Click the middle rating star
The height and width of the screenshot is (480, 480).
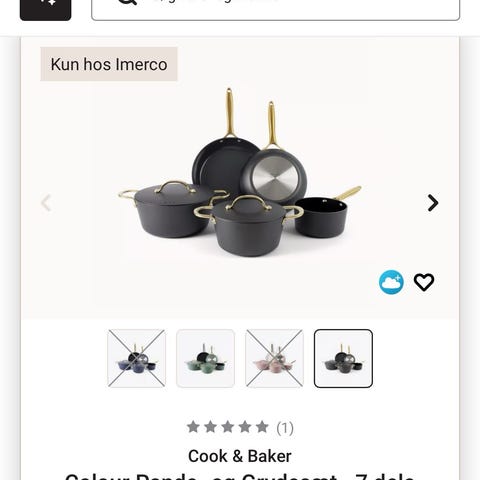coord(228,427)
